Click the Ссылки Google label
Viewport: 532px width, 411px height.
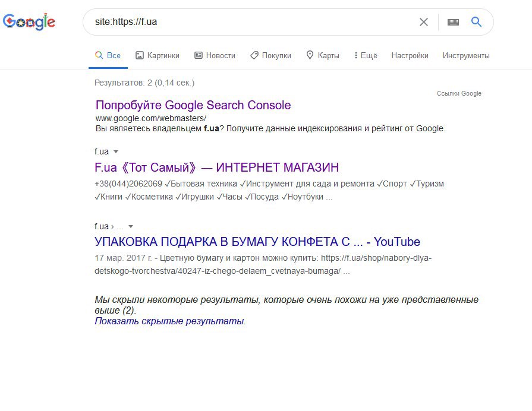click(x=459, y=93)
